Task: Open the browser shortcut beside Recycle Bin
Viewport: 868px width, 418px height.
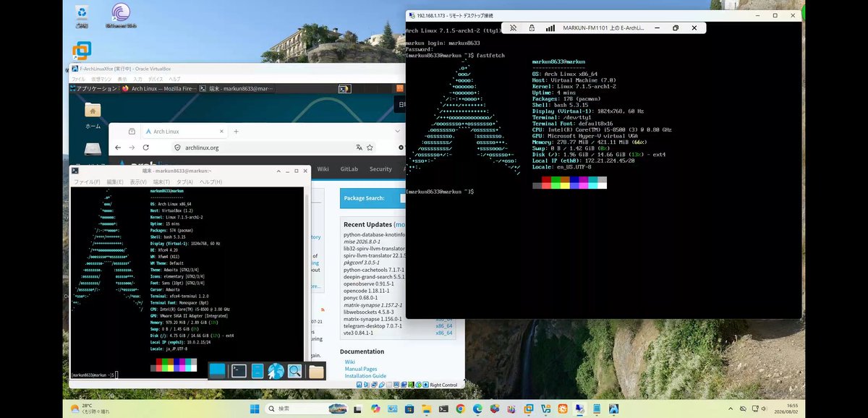Action: (121, 14)
